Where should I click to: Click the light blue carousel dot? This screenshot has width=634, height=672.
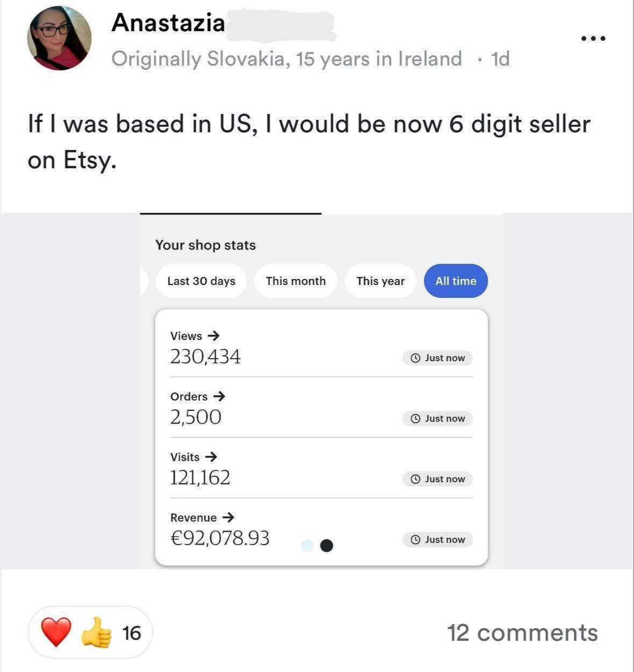tap(307, 546)
